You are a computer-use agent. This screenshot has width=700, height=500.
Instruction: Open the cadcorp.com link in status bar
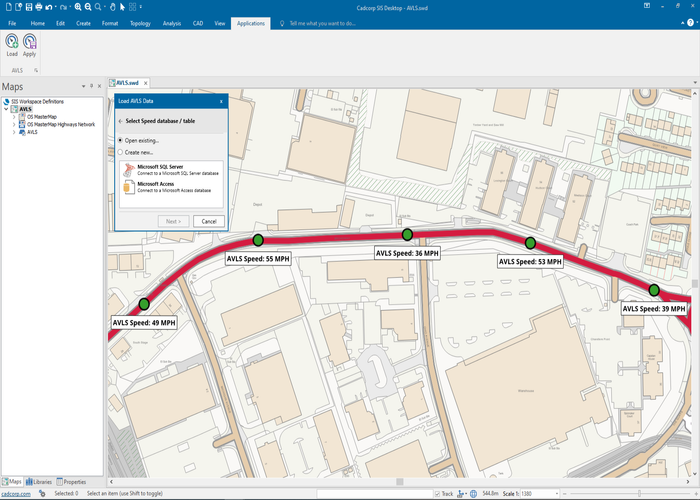pyautogui.click(x=16, y=494)
